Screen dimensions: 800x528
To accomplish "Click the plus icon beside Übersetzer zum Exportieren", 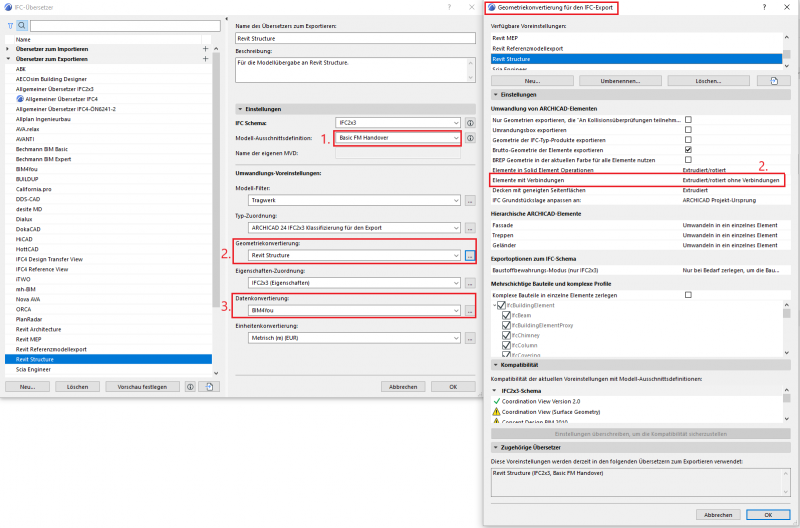I will pyautogui.click(x=206, y=59).
